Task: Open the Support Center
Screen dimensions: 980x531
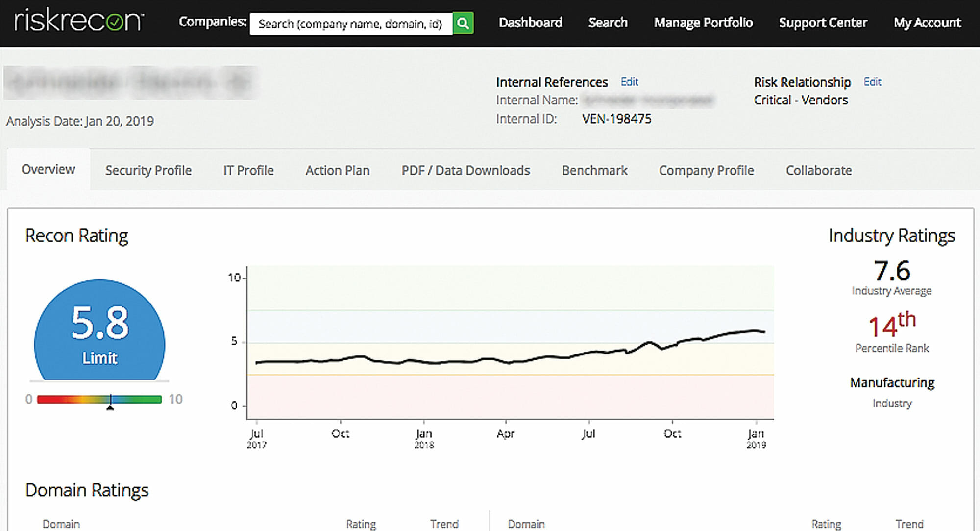Action: pyautogui.click(x=823, y=23)
